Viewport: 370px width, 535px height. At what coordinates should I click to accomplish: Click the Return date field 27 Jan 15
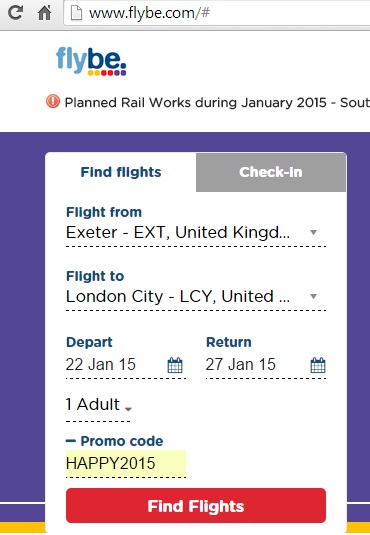click(x=266, y=364)
